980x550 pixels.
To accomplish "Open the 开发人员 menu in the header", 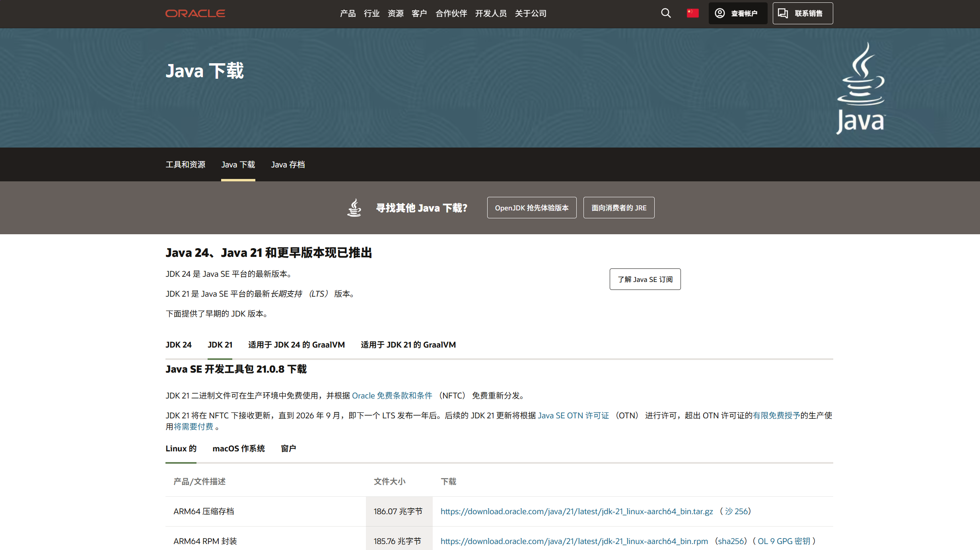I will pyautogui.click(x=491, y=13).
